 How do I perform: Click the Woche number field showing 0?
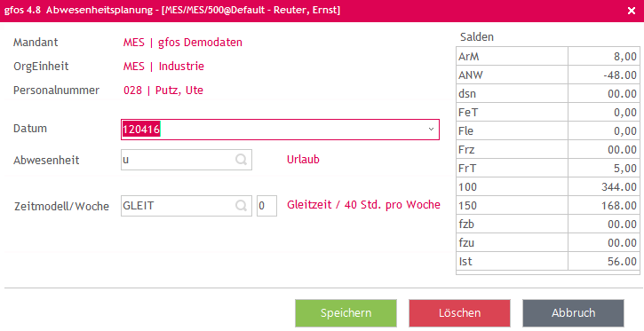(x=267, y=206)
